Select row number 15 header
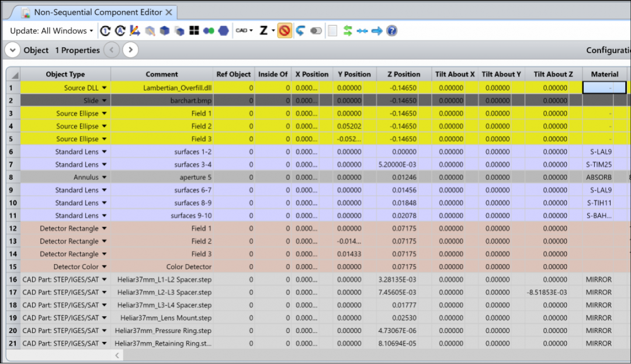This screenshot has height=364, width=631. [13, 266]
